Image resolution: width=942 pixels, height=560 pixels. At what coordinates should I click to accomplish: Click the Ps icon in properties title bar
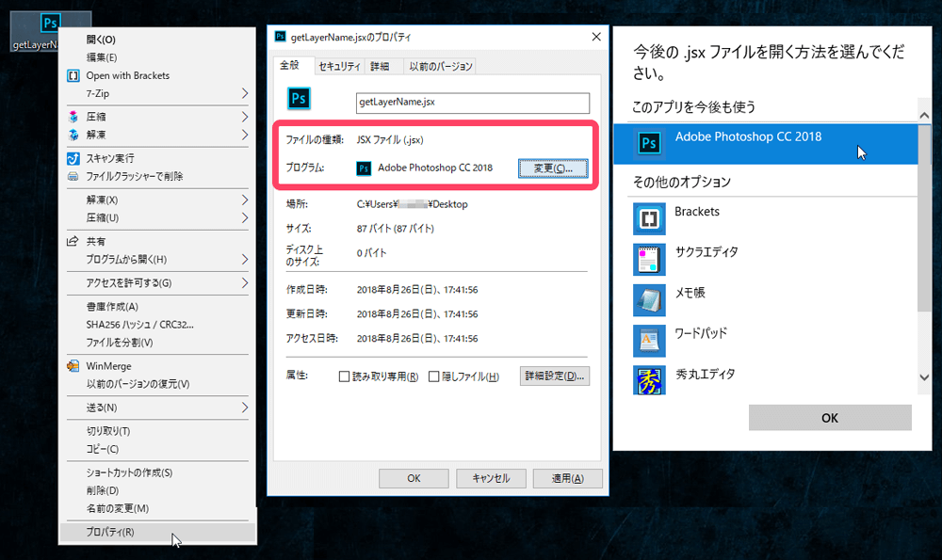coord(280,37)
